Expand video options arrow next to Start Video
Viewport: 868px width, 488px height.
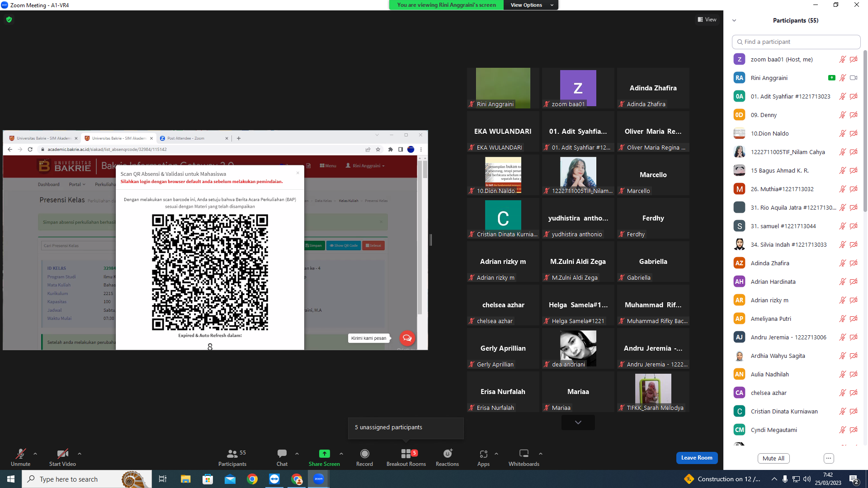pos(80,454)
